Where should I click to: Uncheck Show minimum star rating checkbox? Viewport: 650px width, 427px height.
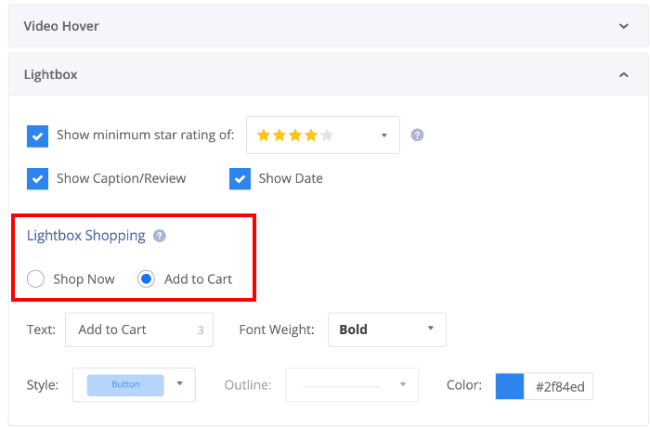pos(37,135)
